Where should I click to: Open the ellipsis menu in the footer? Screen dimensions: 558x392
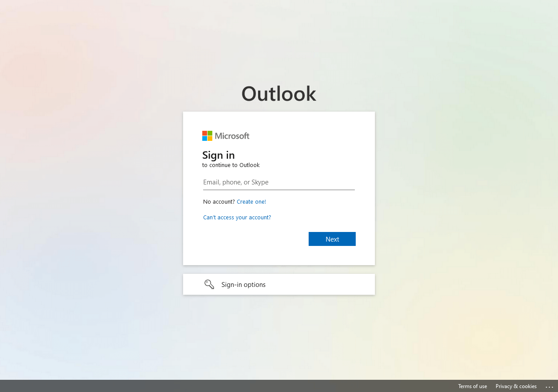pyautogui.click(x=549, y=386)
